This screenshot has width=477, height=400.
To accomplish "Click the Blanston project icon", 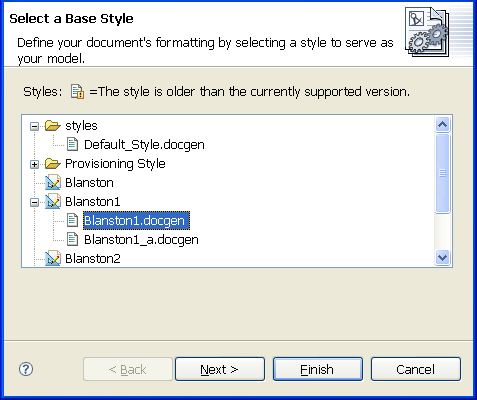I will 53,183.
